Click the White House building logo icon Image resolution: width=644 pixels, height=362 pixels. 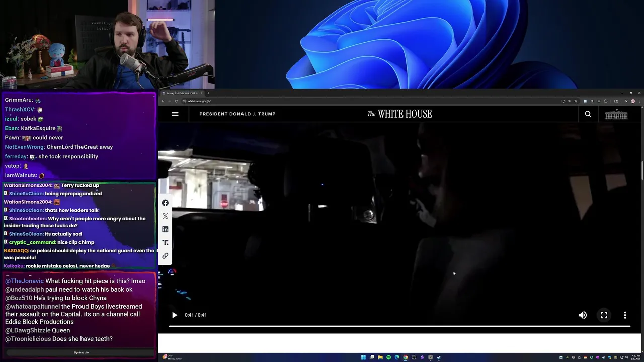[616, 114]
